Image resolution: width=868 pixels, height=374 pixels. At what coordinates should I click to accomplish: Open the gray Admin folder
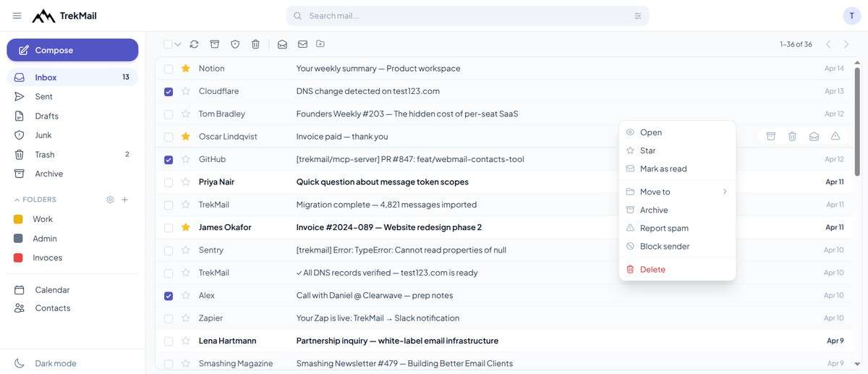(72, 239)
